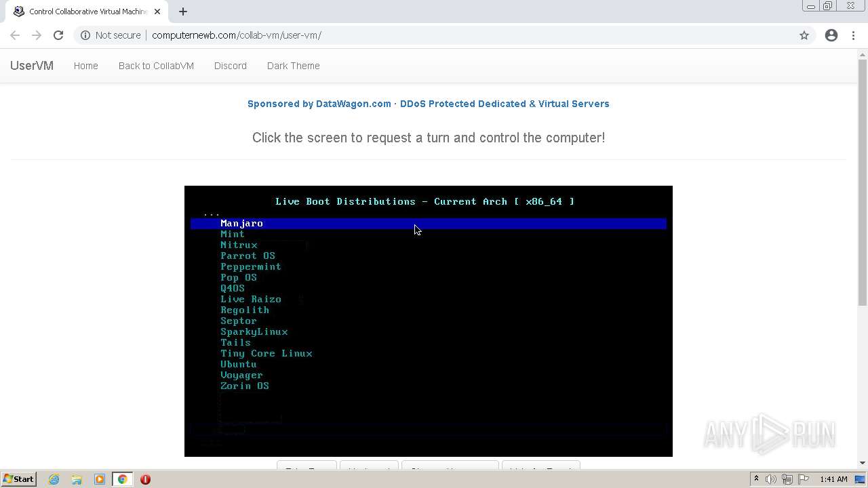868x488 pixels.
Task: Select Septor entry
Action: pos(239,321)
